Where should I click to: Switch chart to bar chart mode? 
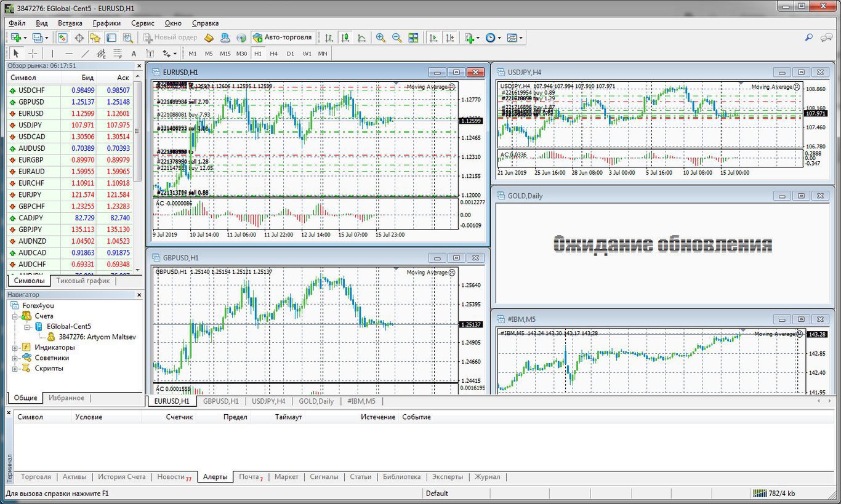click(x=329, y=38)
